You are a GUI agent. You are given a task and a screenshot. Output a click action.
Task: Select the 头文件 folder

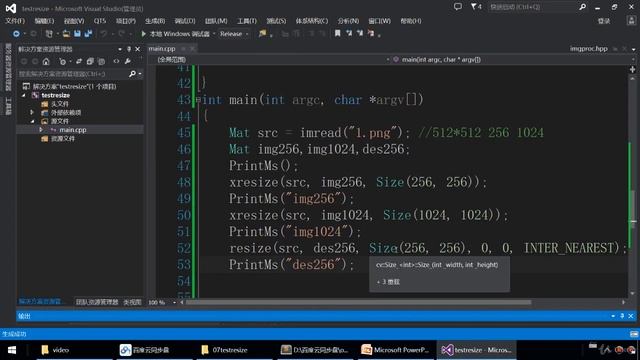coord(60,104)
